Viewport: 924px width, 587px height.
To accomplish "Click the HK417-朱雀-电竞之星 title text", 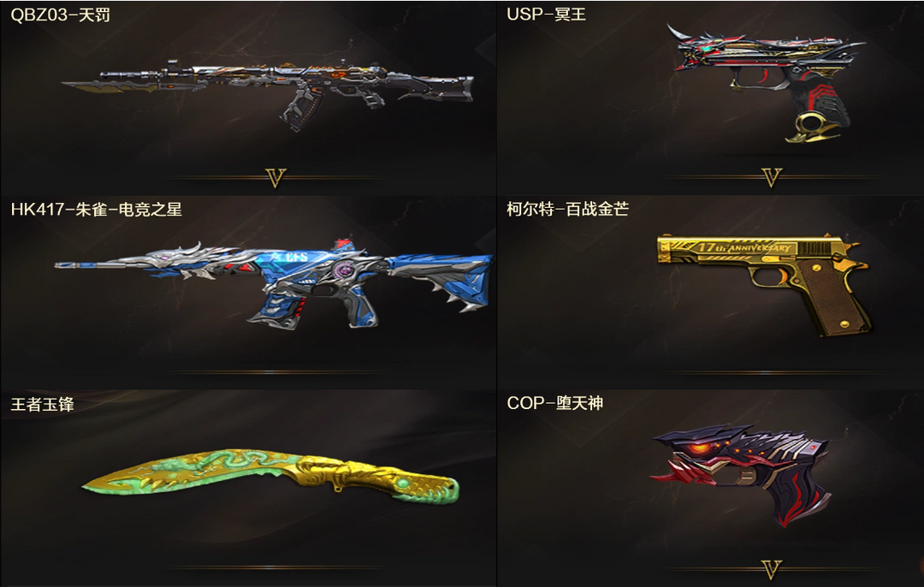I will point(97,210).
